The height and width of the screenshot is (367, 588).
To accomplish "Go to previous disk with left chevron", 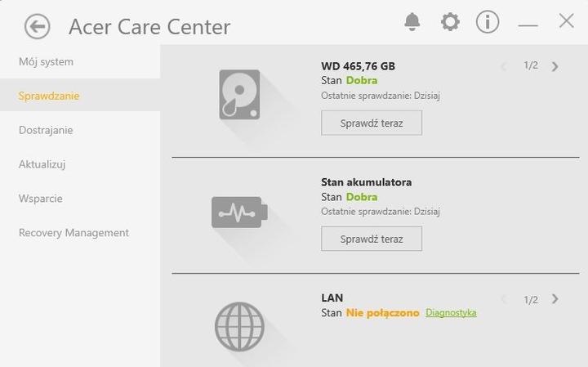I will tap(504, 66).
